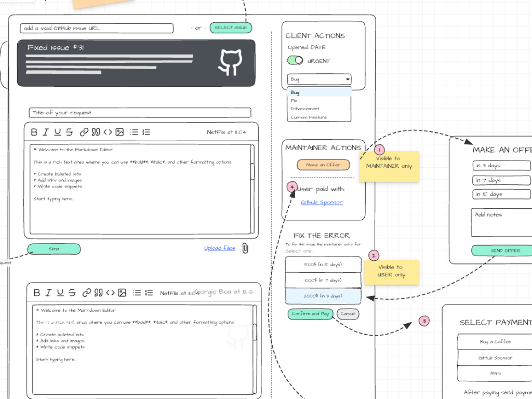Open the Upload files link
The height and width of the screenshot is (399, 532).
click(x=220, y=248)
